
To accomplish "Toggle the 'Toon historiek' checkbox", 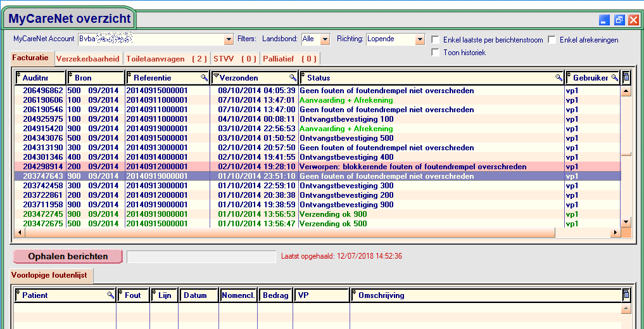I will 435,53.
